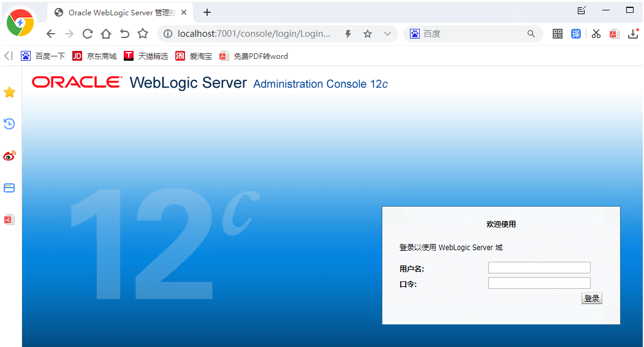Open the PDF tool icon in toolbar
The image size is (644, 347).
[x=615, y=34]
